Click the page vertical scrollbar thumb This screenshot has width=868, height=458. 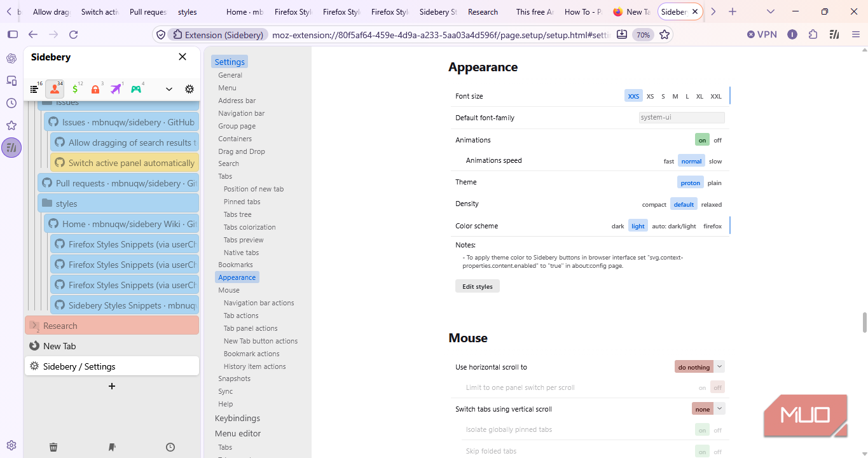(864, 322)
